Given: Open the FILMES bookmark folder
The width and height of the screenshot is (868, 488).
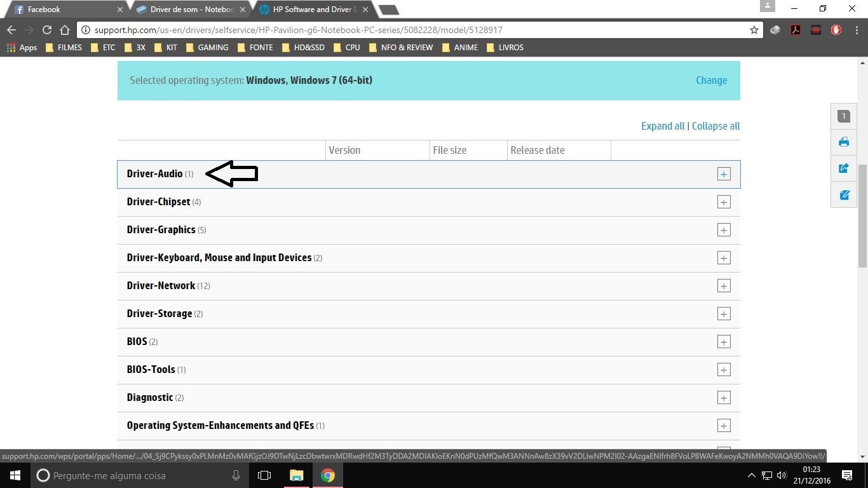Looking at the screenshot, I should tap(64, 48).
